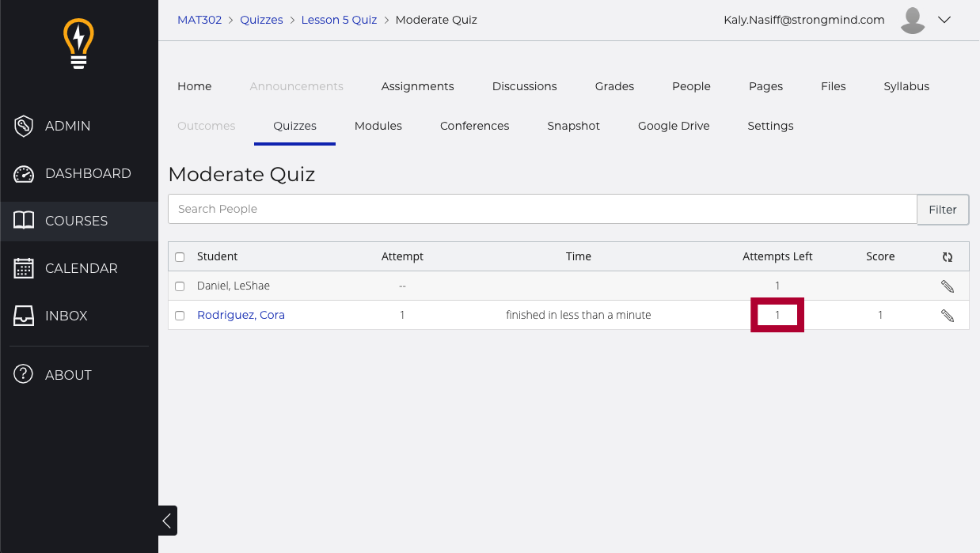This screenshot has width=980, height=553.
Task: Click the Search People input field
Action: click(x=542, y=209)
